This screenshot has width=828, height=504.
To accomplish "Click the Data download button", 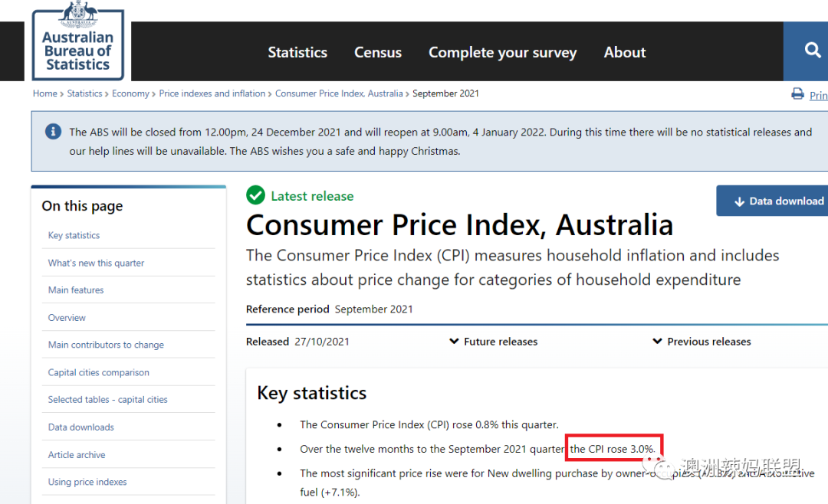I will pos(772,201).
